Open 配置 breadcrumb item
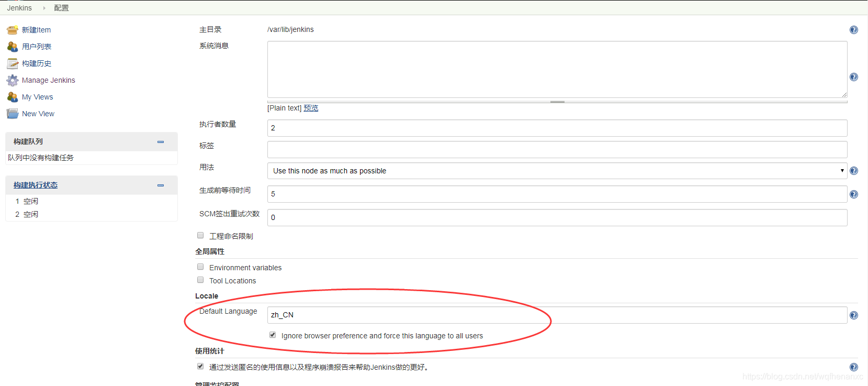This screenshot has width=868, height=386. point(61,8)
